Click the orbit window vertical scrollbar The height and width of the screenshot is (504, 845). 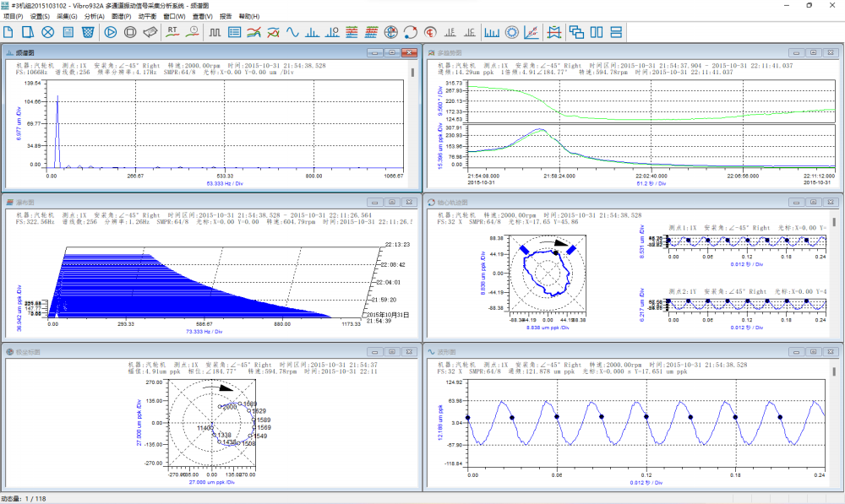click(x=834, y=221)
